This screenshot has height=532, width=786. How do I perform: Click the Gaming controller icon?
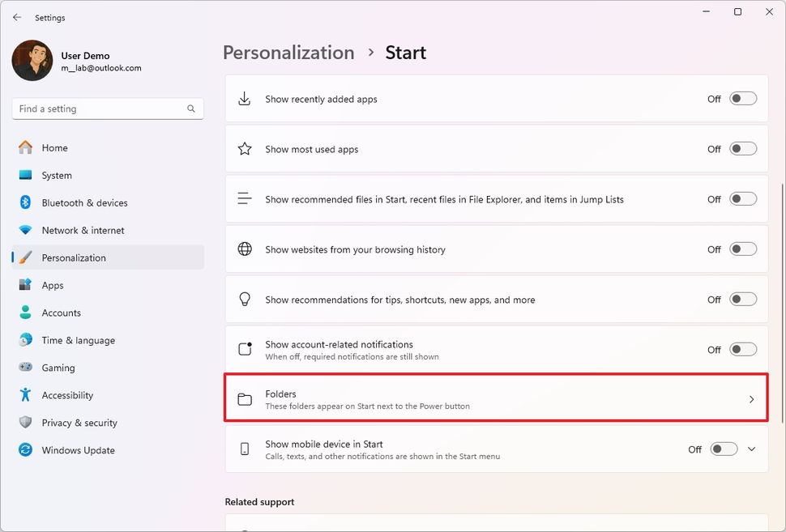tap(26, 368)
